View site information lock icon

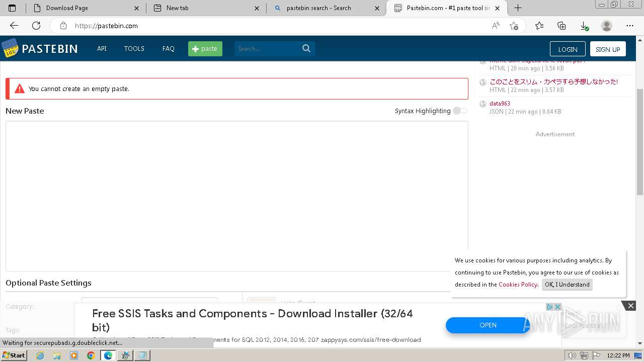(x=63, y=26)
